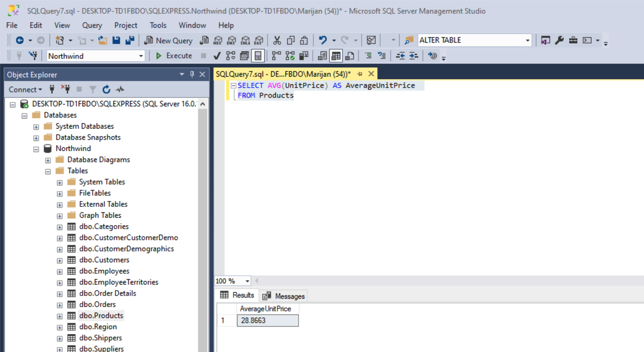Viewport: 644px width, 352px height.
Task: Pin the Object Explorer panel
Action: (192, 74)
